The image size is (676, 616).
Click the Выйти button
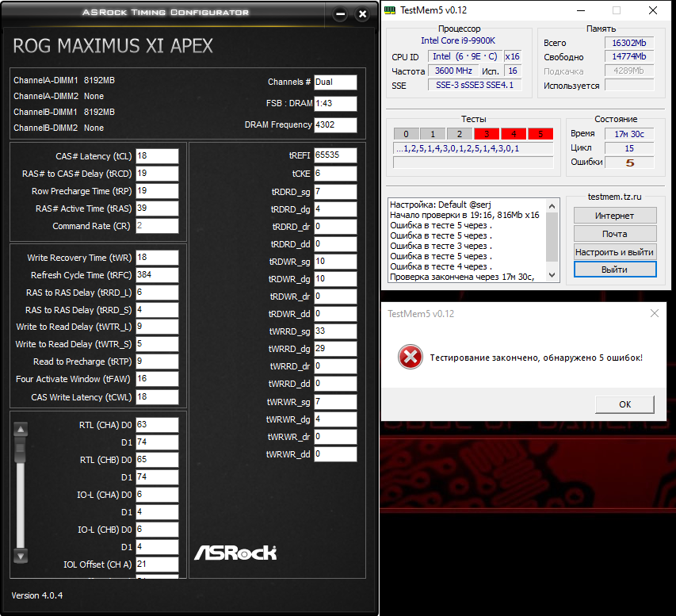click(x=615, y=270)
